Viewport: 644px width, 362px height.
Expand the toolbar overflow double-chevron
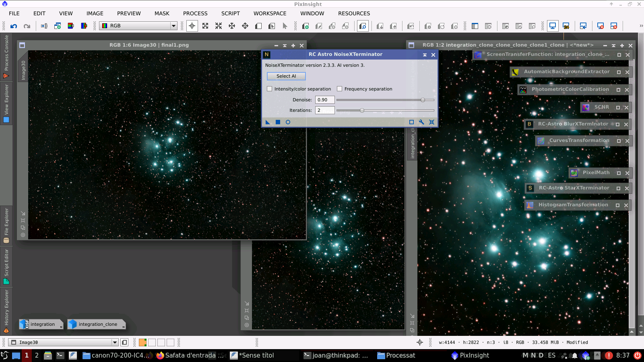pos(642,26)
